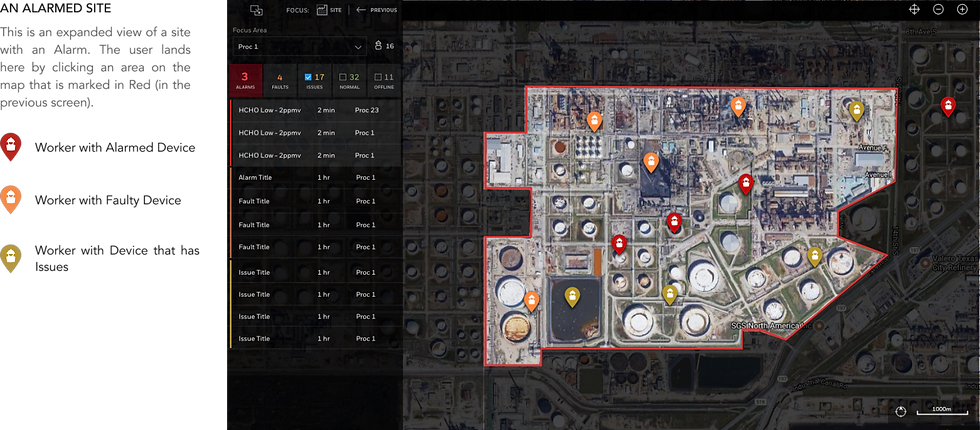This screenshot has width=980, height=430.
Task: Select yellow issue marker near Avenue F
Action: tap(856, 111)
